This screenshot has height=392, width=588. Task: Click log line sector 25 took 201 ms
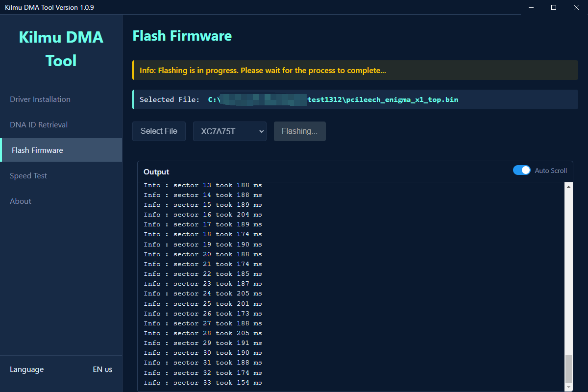pos(203,304)
